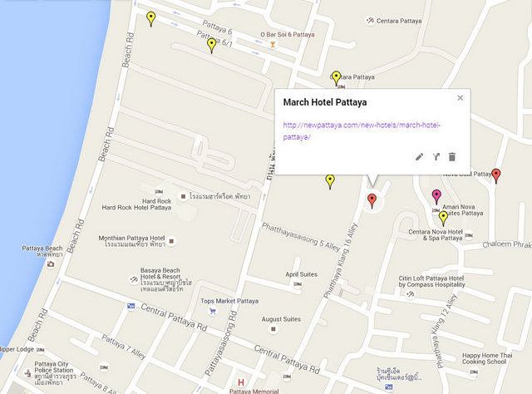Click the Pattaya Beach place label
The image size is (532, 394).
42,251
